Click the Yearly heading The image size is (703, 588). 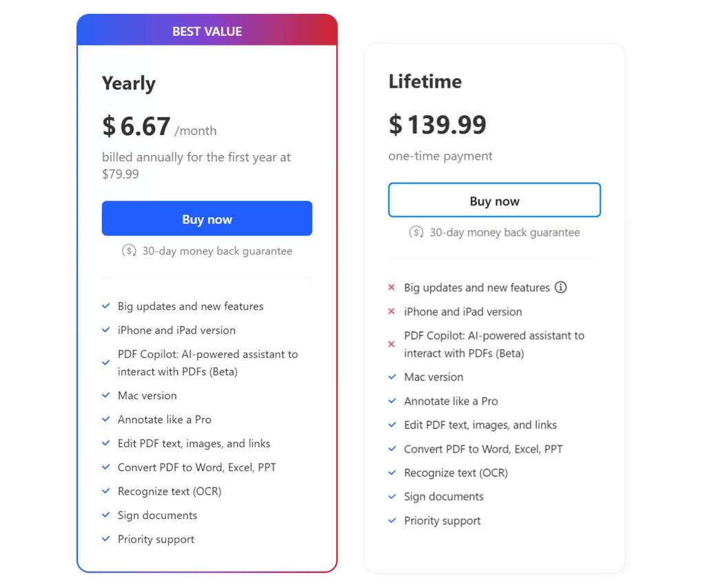(x=128, y=83)
